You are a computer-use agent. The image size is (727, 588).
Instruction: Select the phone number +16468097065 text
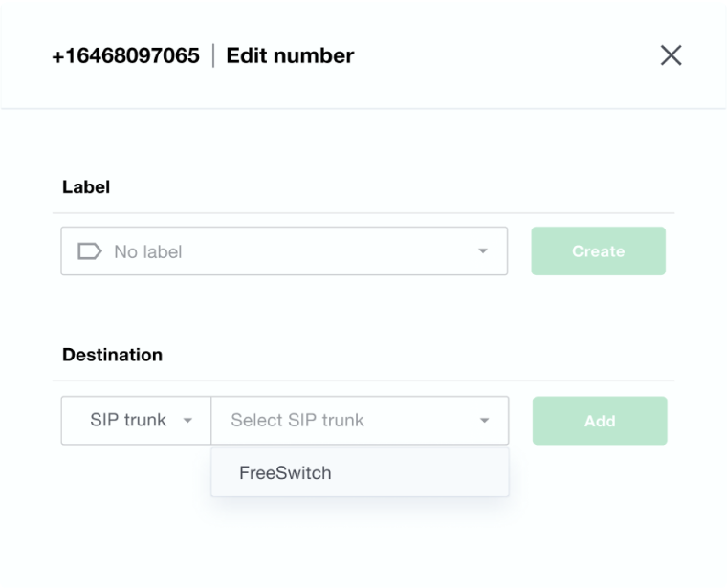coord(125,56)
